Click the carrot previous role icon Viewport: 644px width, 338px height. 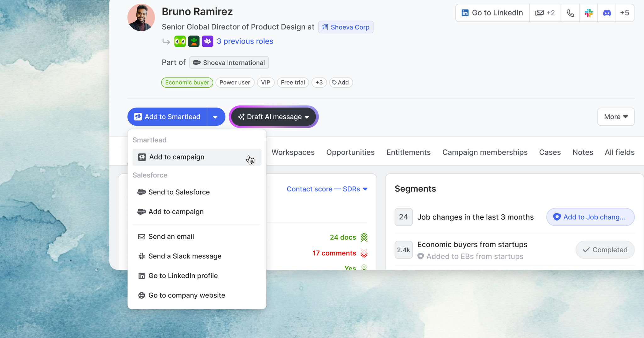(194, 41)
